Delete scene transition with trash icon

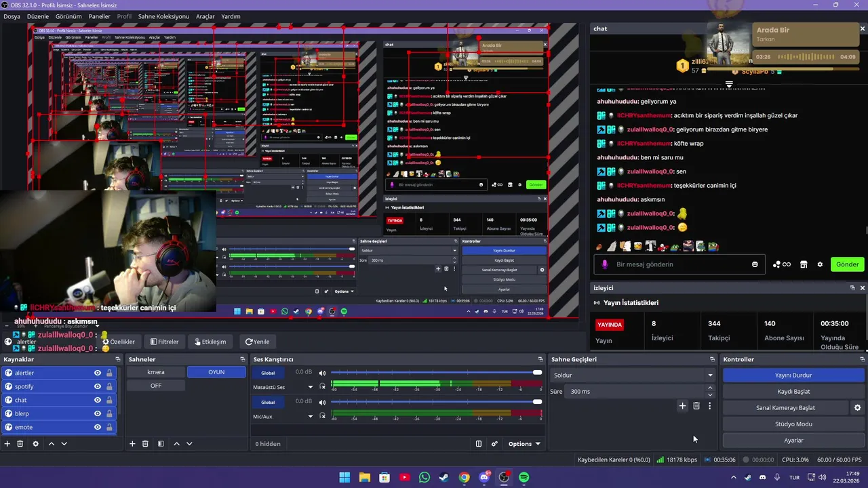coord(696,406)
